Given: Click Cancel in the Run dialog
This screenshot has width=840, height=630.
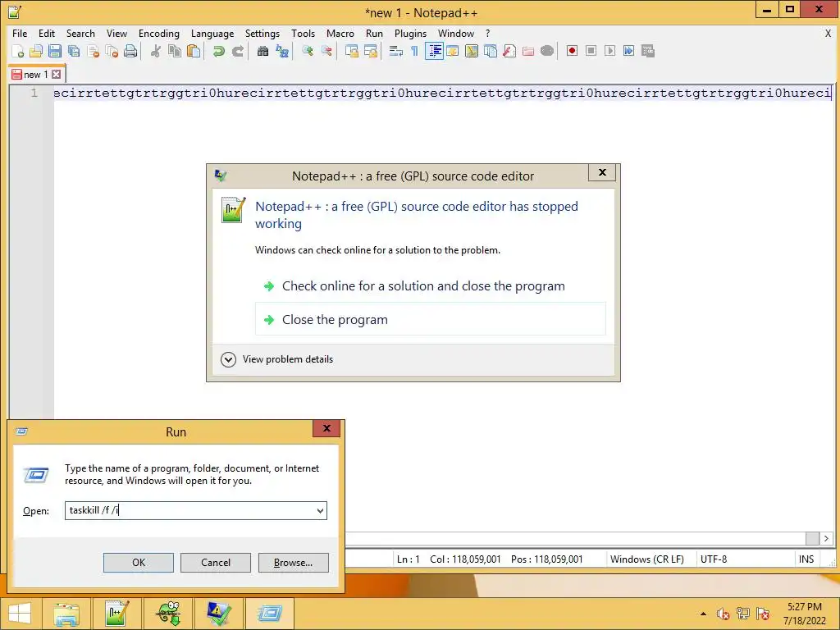Looking at the screenshot, I should coord(216,563).
